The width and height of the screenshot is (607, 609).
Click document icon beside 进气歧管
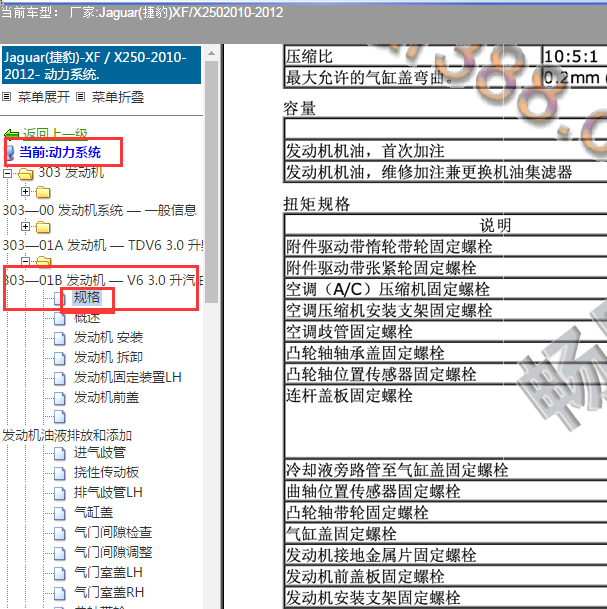click(x=59, y=453)
